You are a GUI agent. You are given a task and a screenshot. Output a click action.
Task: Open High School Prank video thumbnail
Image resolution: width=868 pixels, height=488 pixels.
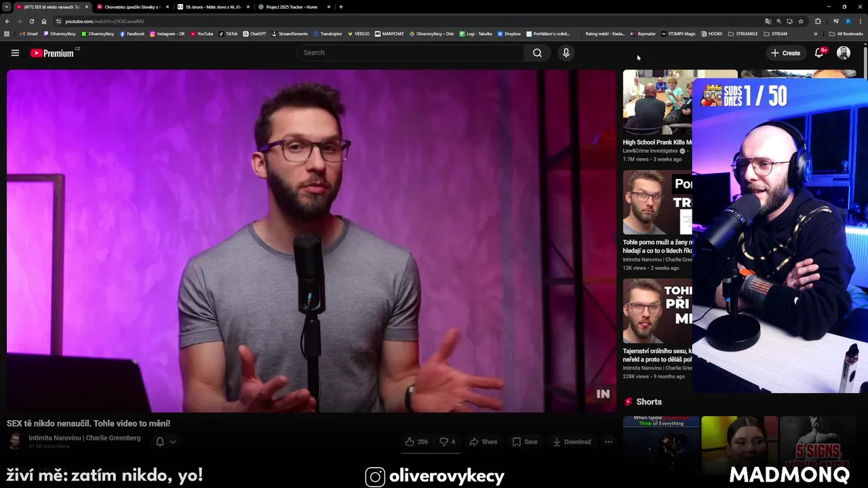658,102
